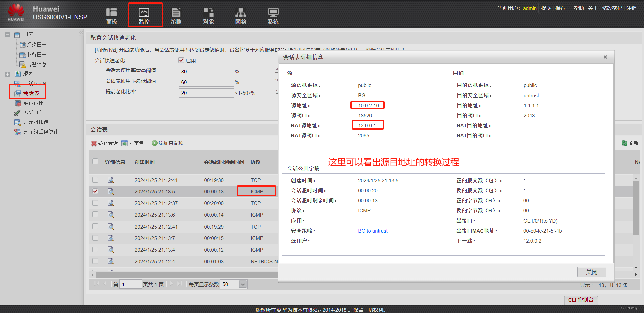644x313 pixels.
Task: Open 系统统计 system statistics
Action: coord(33,103)
